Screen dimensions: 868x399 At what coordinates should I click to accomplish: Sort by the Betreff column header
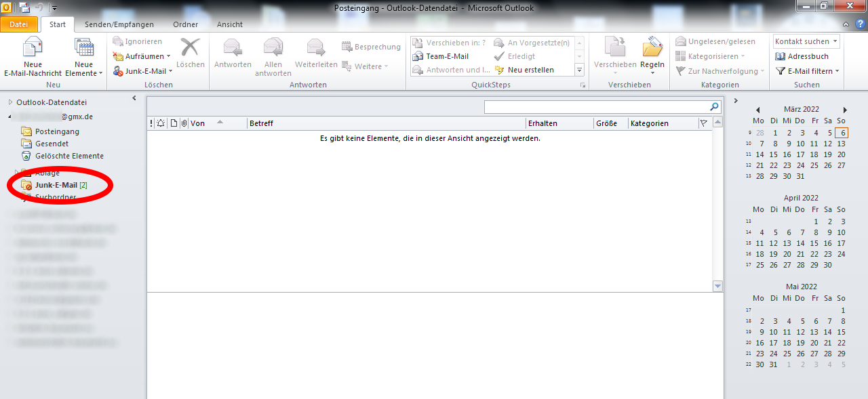point(387,123)
